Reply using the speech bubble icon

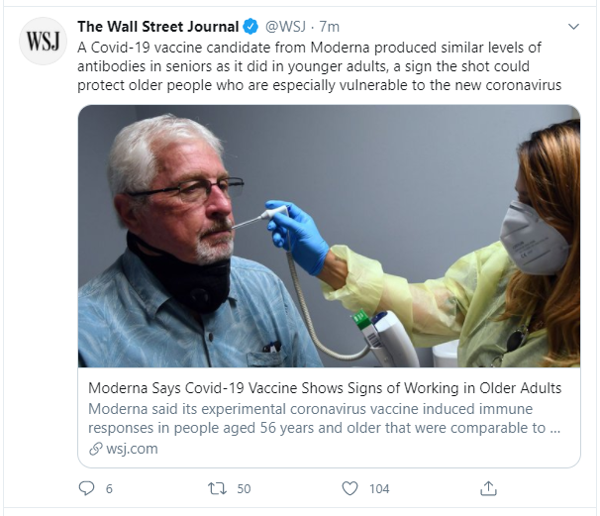[88, 488]
